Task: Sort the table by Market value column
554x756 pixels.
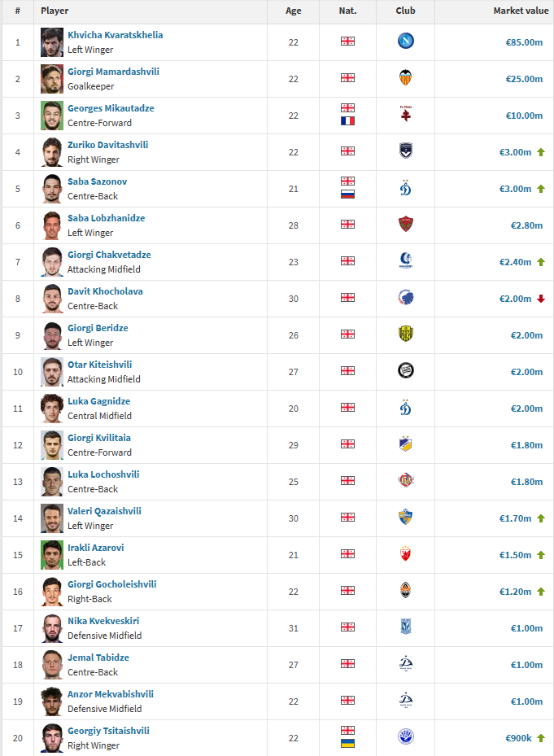Action: pyautogui.click(x=521, y=11)
